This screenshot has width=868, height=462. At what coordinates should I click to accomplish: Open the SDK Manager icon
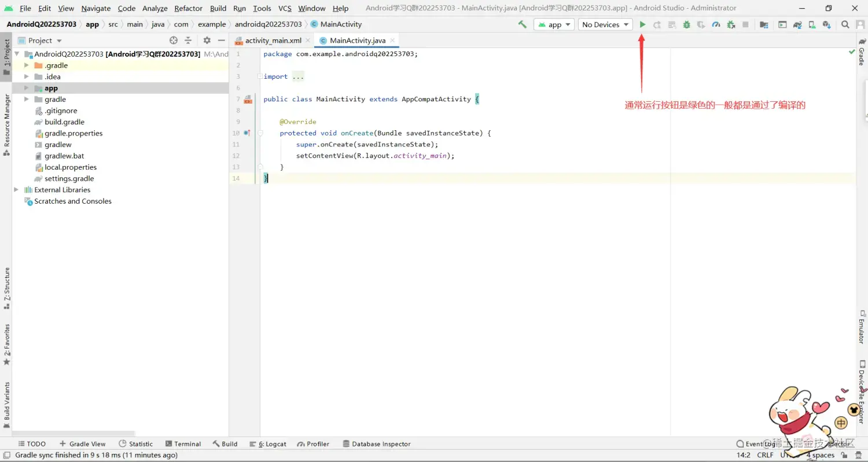[x=826, y=24]
